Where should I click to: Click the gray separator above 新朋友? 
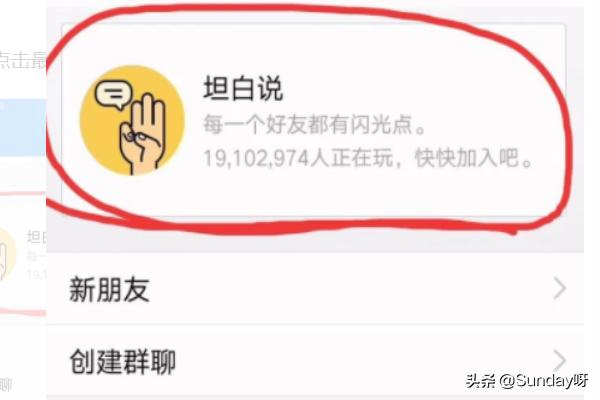(x=315, y=243)
